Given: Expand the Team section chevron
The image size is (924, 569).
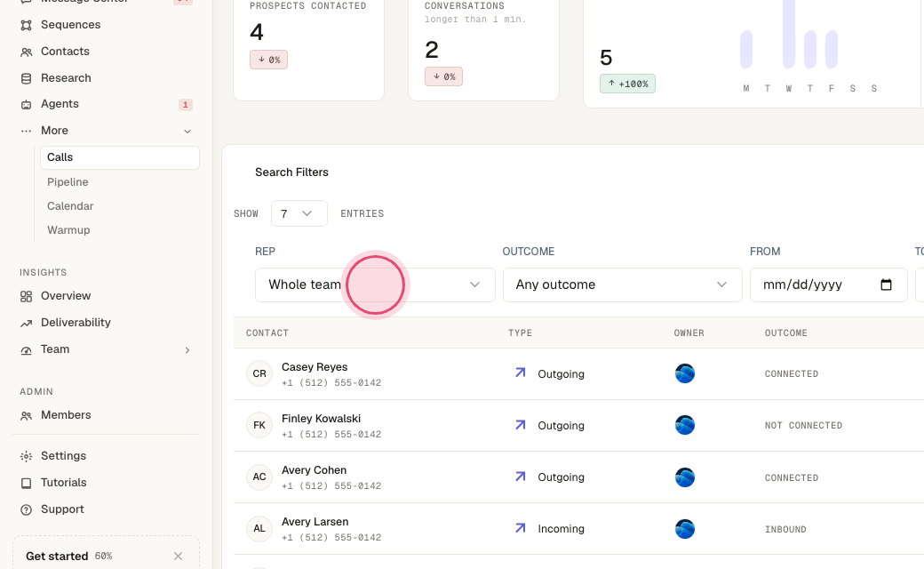Looking at the screenshot, I should tap(187, 350).
